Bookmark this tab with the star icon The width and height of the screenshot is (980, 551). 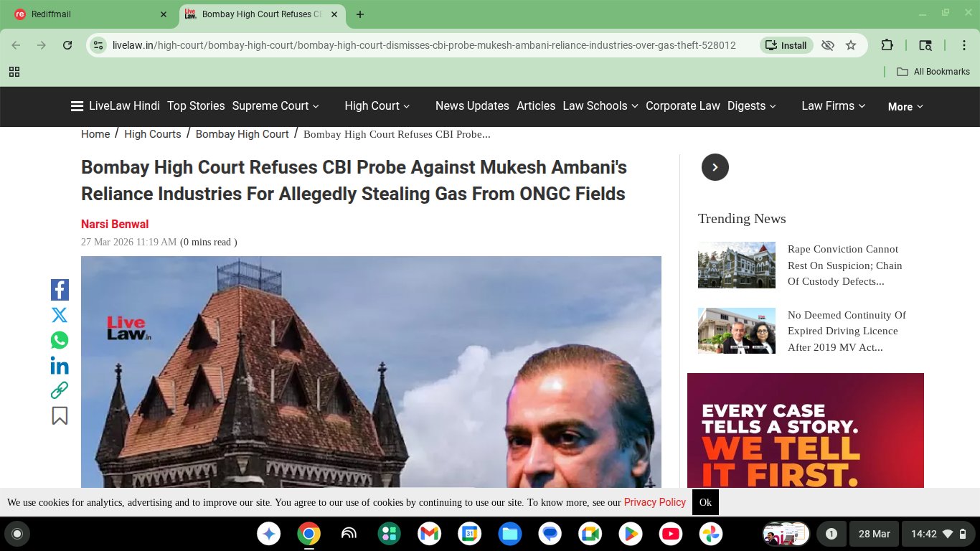[x=851, y=45]
